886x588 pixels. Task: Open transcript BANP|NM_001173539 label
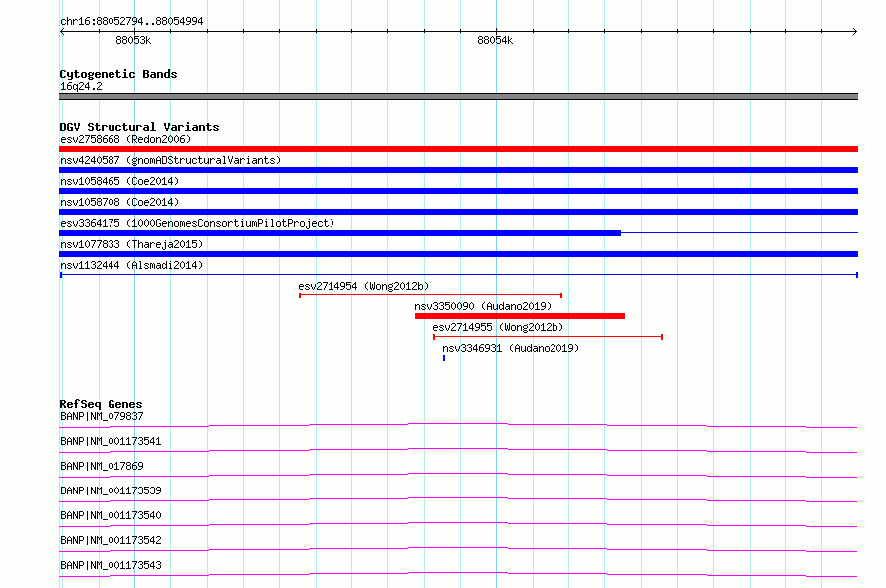(111, 490)
